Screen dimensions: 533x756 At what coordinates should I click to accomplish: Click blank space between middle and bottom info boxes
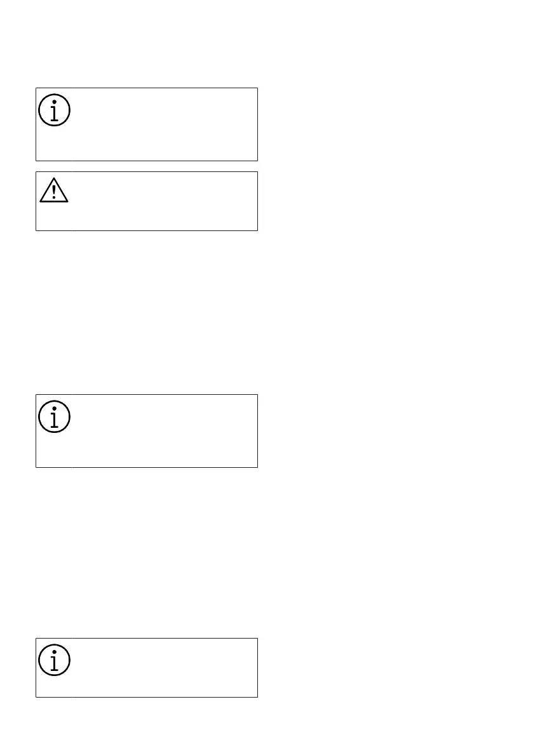pyautogui.click(x=146, y=552)
